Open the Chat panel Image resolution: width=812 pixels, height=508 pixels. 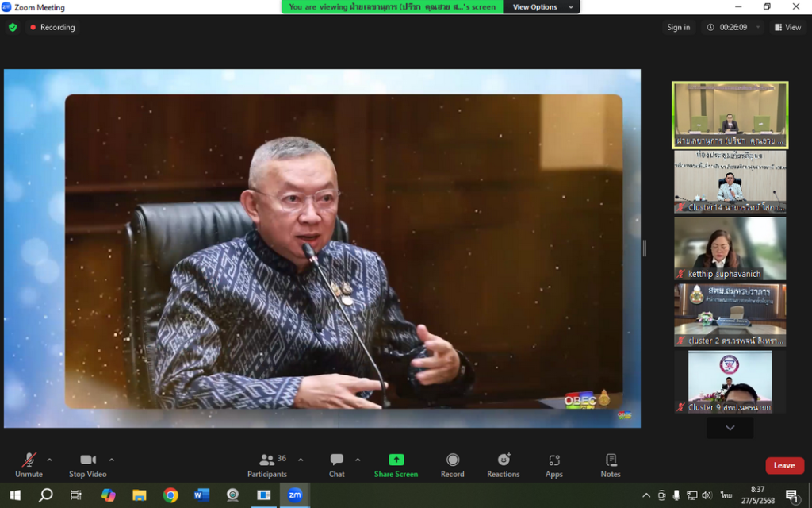[336, 464]
